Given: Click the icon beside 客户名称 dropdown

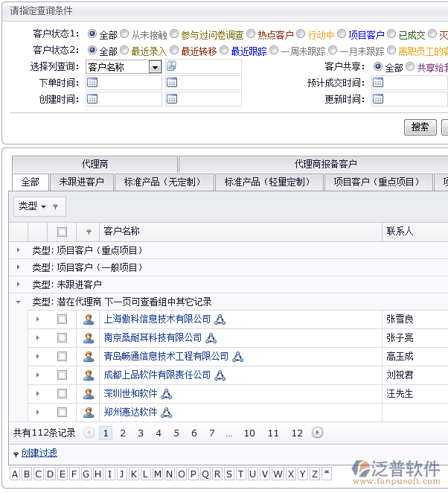Looking at the screenshot, I should point(171,66).
